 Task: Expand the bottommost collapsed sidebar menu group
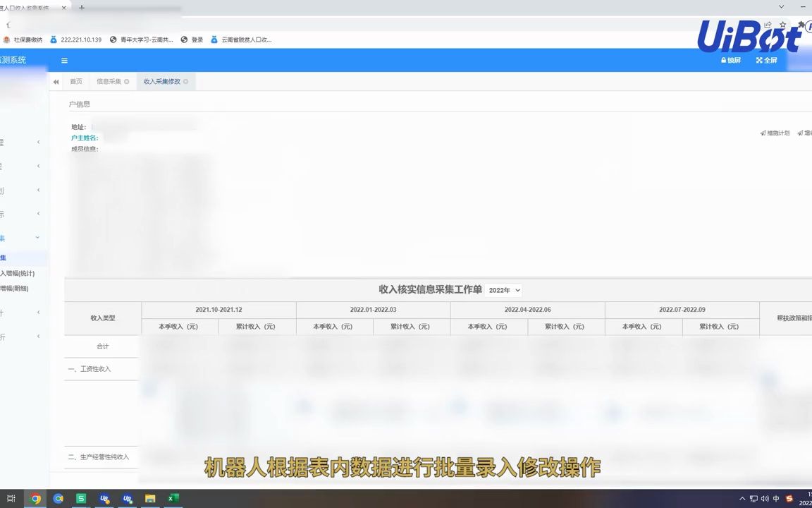pos(21,337)
